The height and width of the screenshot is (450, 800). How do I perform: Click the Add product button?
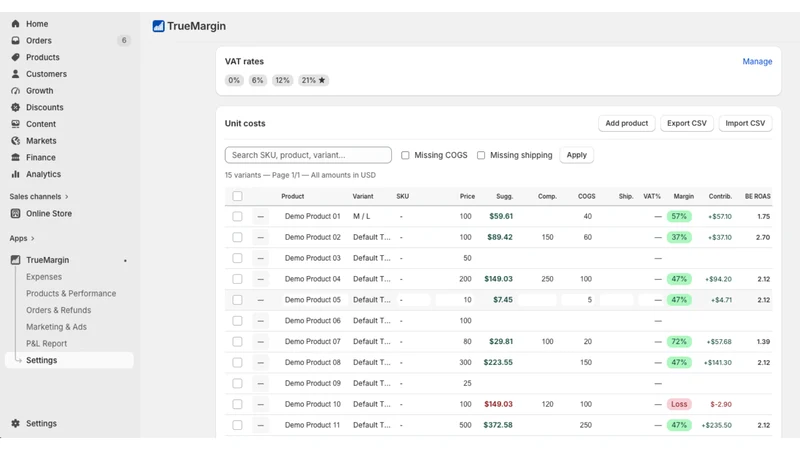(x=627, y=123)
